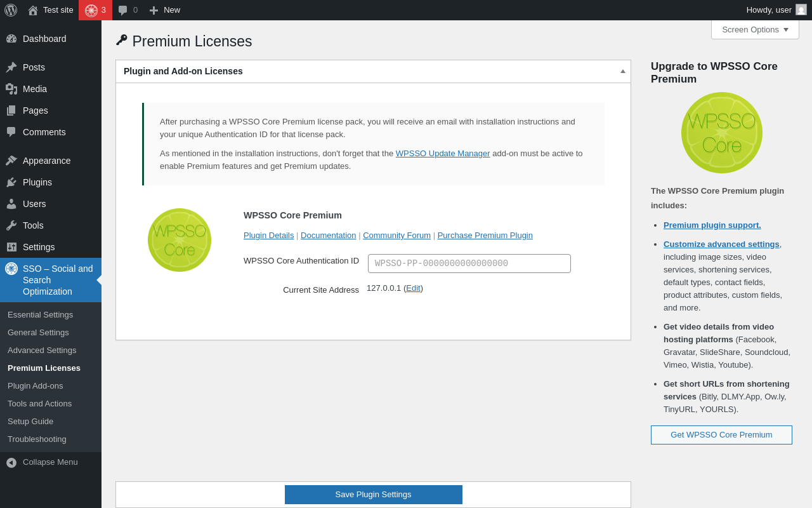Click Get WPSSO Core Premium button
812x508 pixels.
(721, 435)
